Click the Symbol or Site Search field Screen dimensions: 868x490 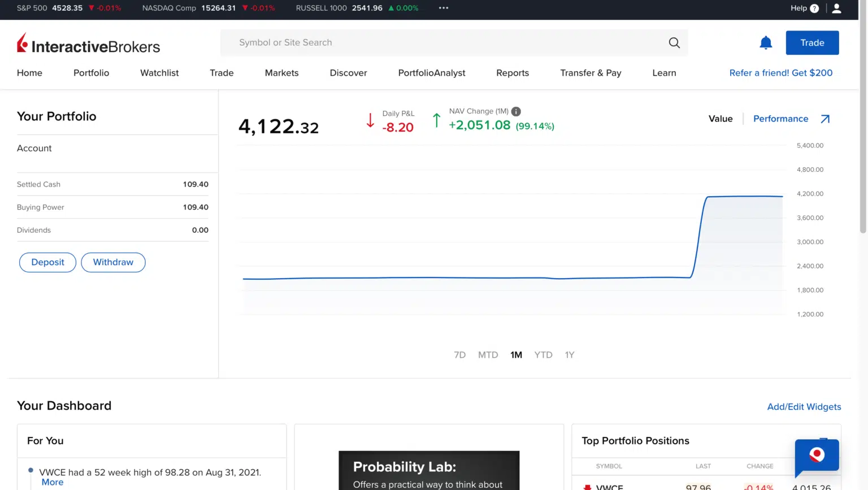(396, 42)
